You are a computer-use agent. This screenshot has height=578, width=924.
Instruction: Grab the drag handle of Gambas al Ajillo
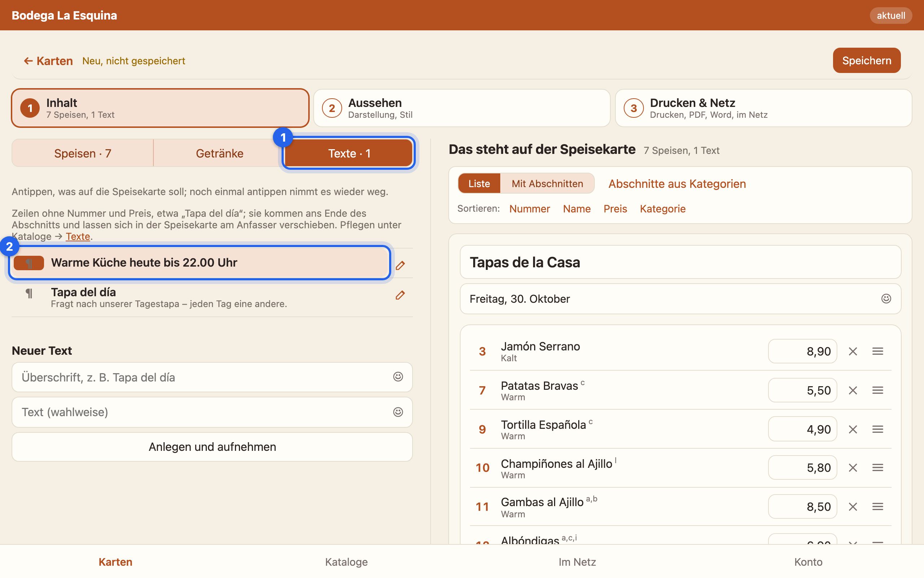pyautogui.click(x=877, y=506)
